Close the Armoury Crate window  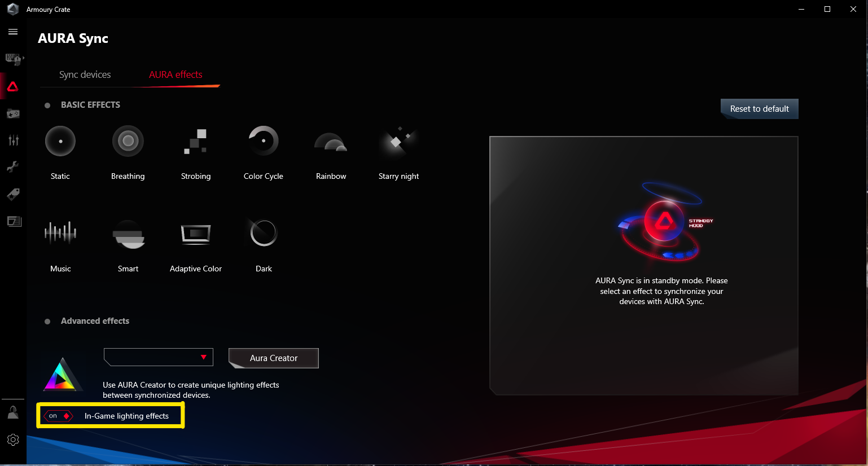[x=853, y=9]
